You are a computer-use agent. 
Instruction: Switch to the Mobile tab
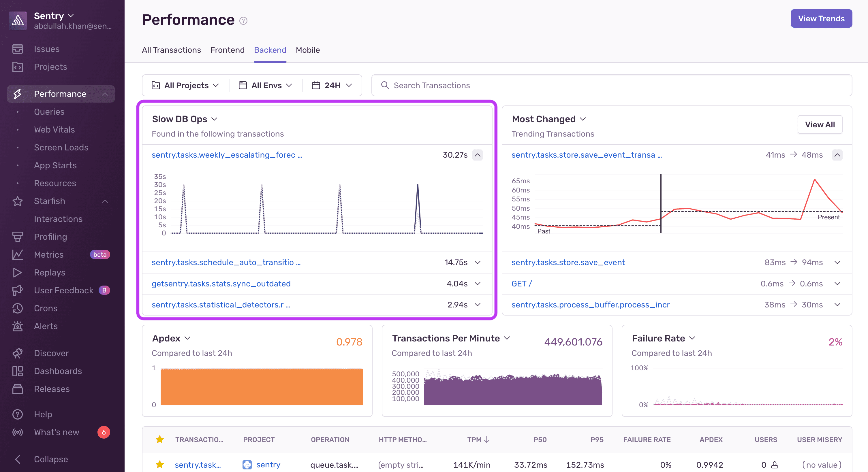(308, 49)
